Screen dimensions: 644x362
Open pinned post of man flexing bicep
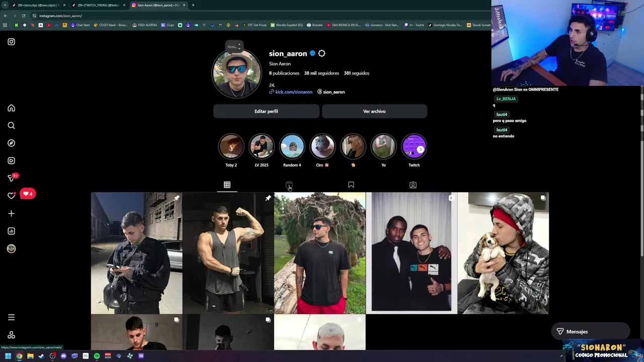228,253
